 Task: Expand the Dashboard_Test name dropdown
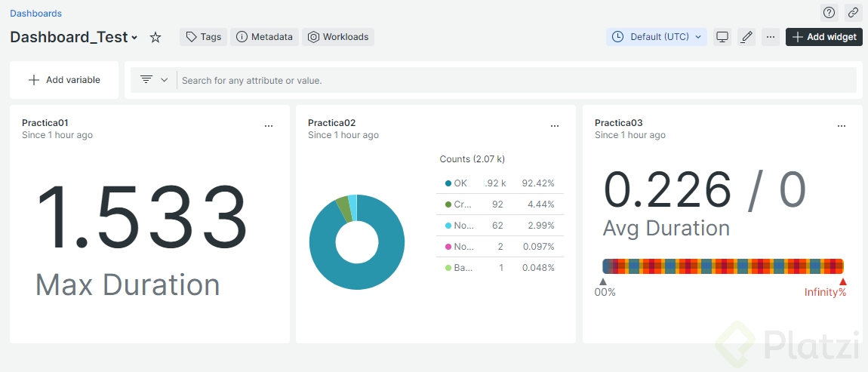134,38
